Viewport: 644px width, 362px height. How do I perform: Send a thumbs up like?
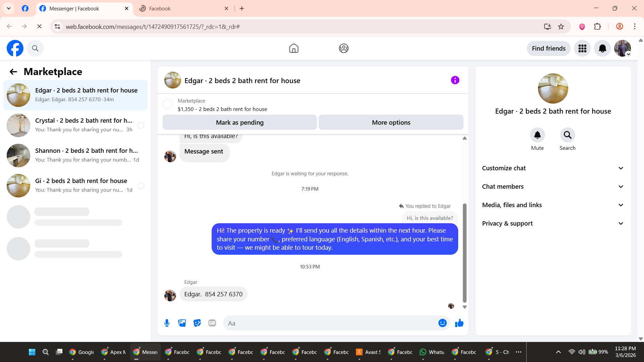[x=459, y=323]
